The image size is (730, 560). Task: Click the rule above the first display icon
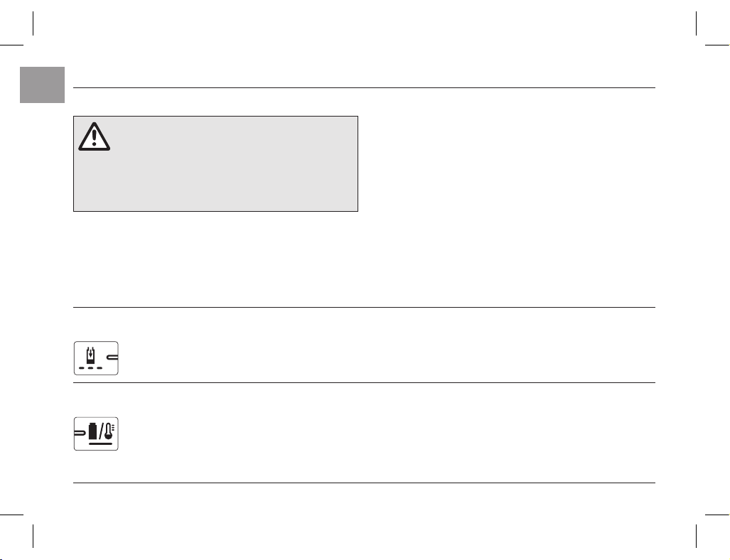(364, 307)
